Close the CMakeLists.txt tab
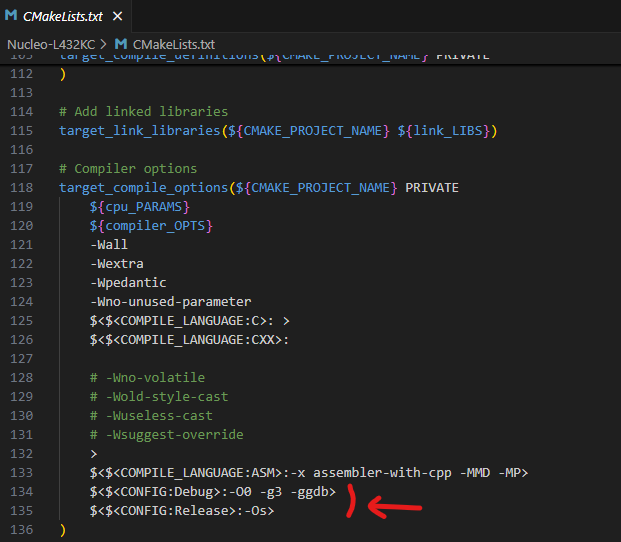Viewport: 621px width, 542px height. click(x=117, y=16)
